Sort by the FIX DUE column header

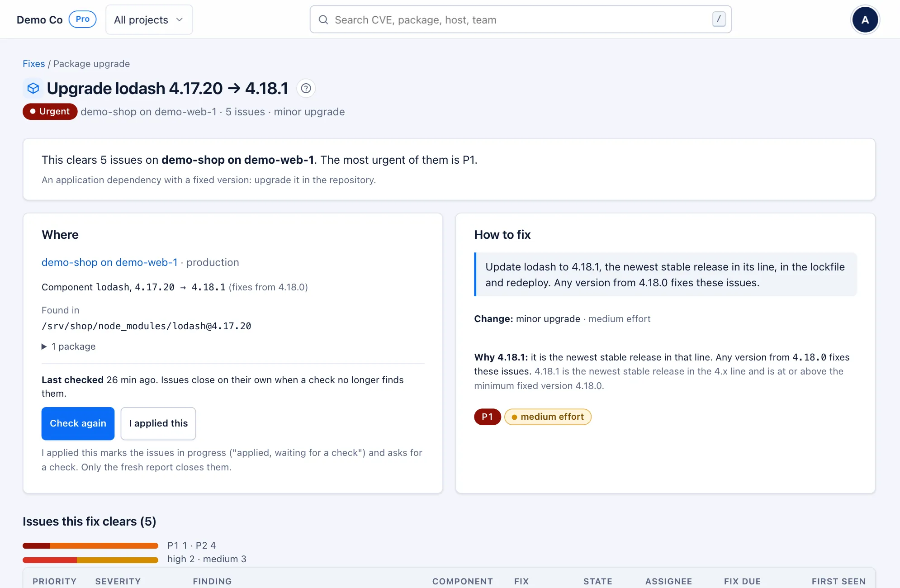pos(742,581)
